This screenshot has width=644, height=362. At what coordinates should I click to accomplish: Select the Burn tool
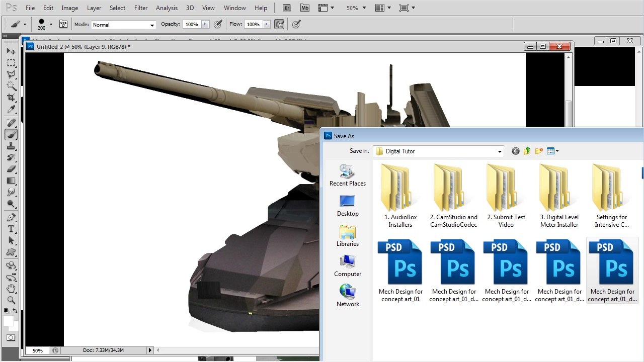click(11, 204)
